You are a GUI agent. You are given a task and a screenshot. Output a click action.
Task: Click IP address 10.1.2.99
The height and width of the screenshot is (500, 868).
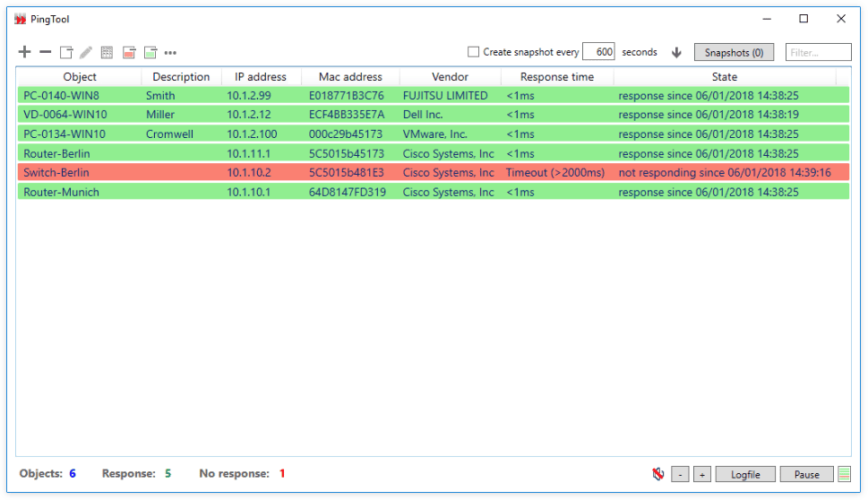pos(248,95)
